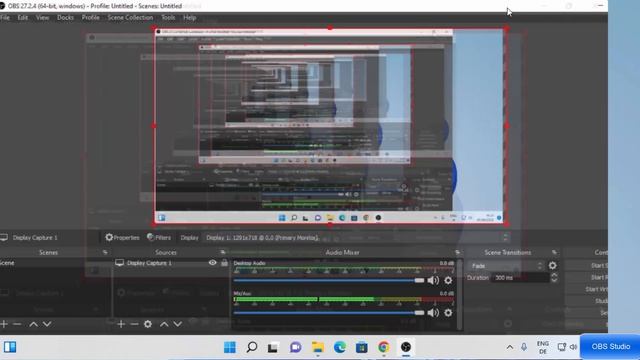Mute the Desktop Audio channel
Viewport: 640px width, 360px height.
point(433,280)
